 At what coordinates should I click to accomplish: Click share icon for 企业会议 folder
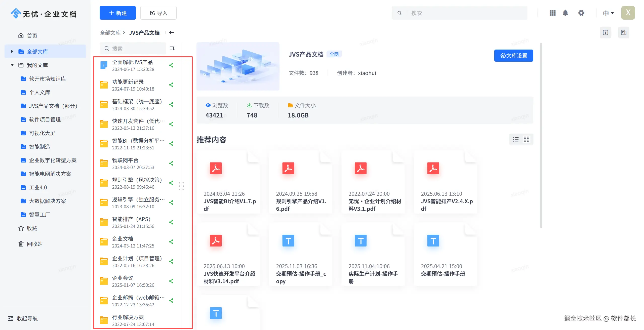[x=171, y=281]
